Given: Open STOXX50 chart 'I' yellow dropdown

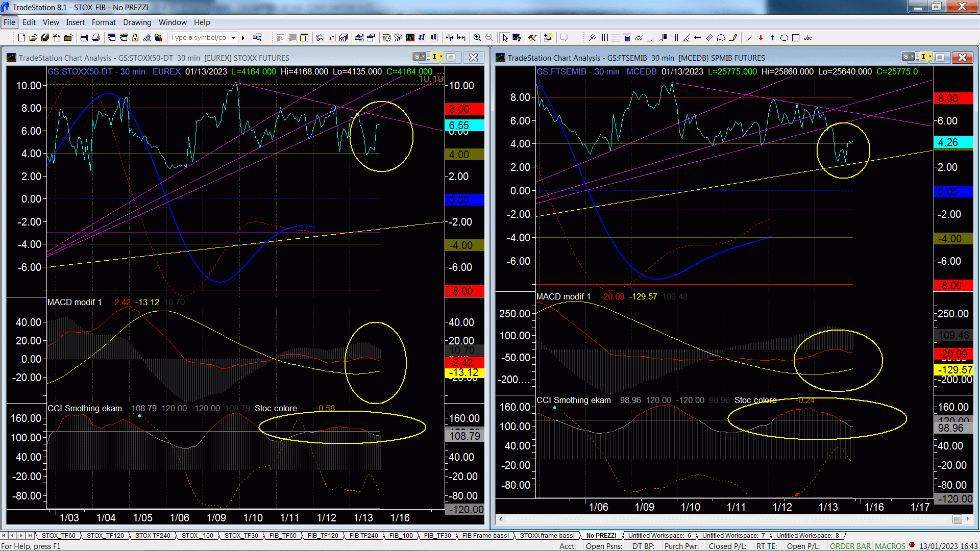Looking at the screenshot, I should tap(437, 57).
